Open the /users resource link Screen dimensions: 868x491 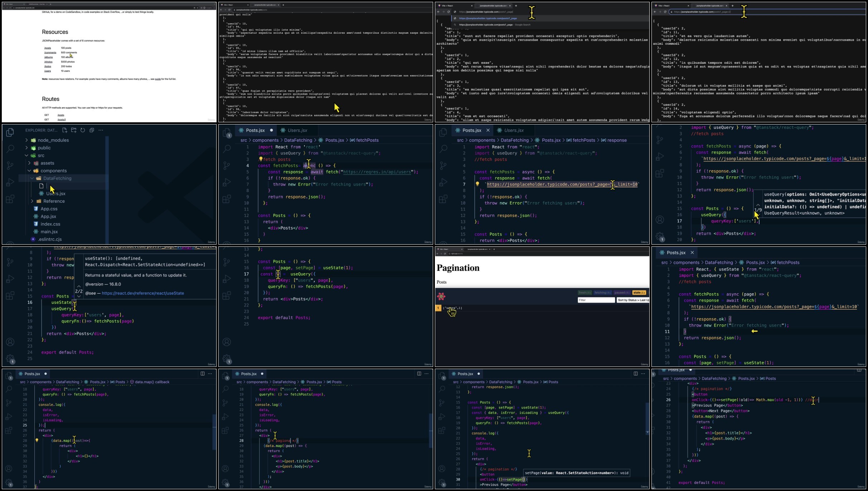[48, 71]
